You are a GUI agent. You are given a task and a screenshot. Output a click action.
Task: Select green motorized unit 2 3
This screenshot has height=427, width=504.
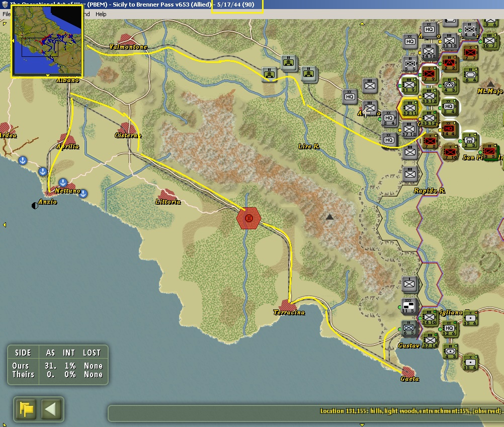[x=470, y=140]
